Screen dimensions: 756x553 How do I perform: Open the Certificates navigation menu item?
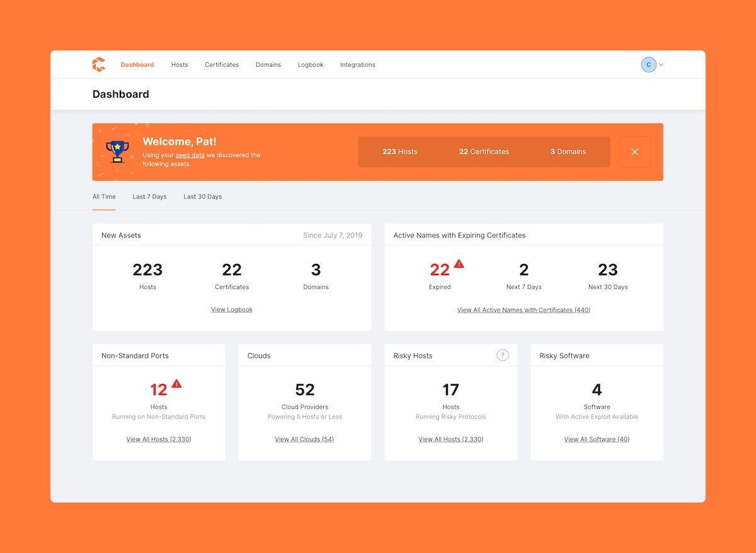point(222,64)
